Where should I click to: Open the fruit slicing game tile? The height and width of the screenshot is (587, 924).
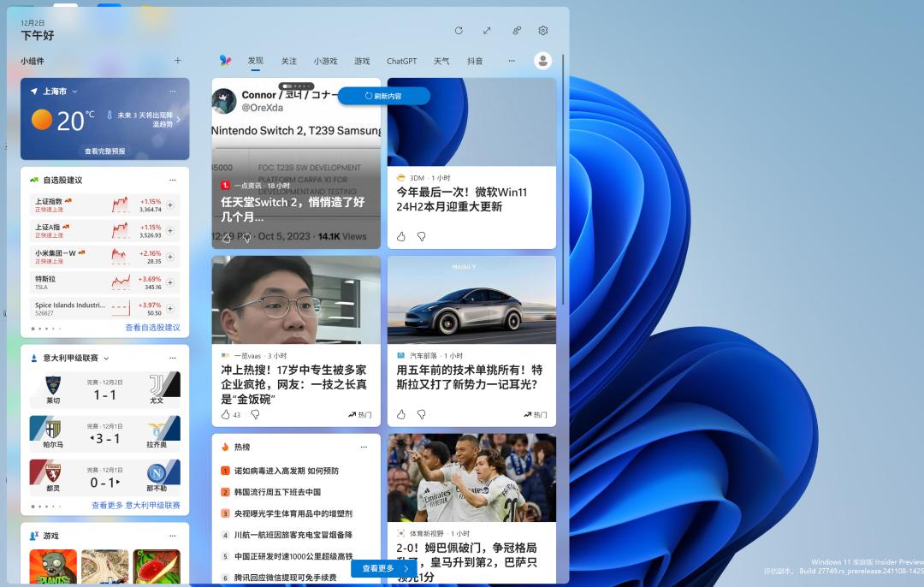[x=157, y=566]
